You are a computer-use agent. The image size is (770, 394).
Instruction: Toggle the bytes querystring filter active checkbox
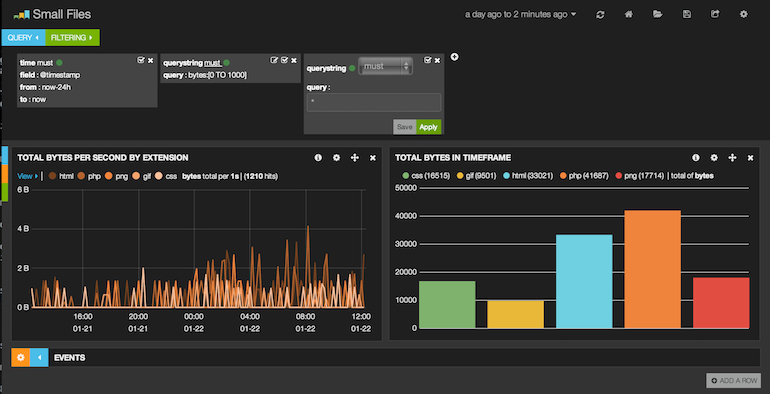tap(284, 60)
